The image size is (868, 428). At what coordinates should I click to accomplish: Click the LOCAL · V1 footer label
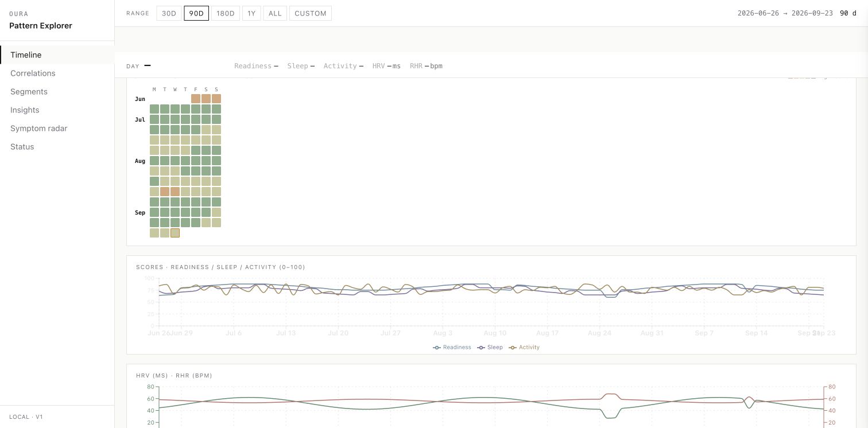point(26,417)
